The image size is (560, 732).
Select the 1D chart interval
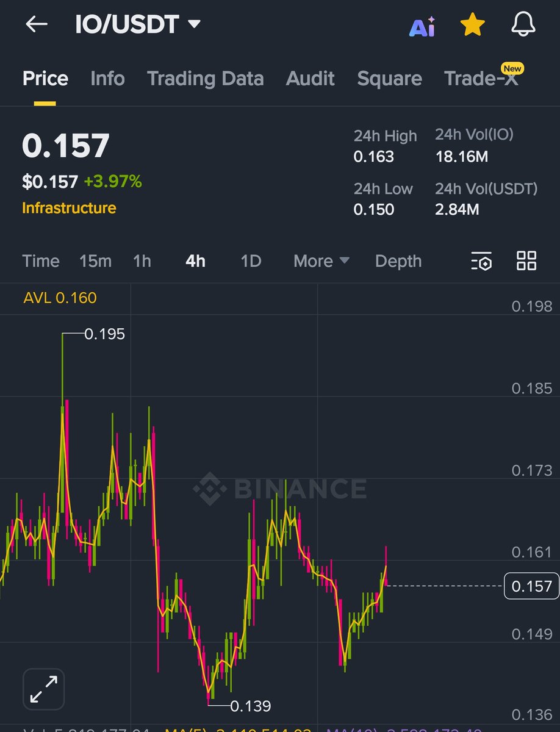click(251, 261)
